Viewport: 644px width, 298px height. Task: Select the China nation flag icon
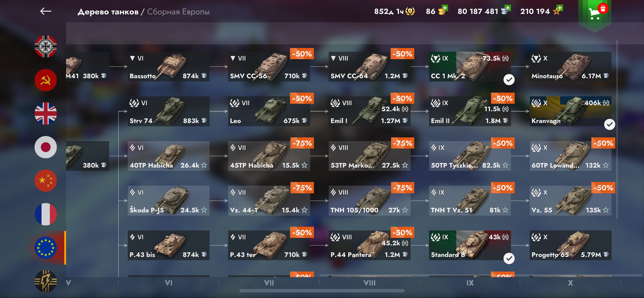45,181
